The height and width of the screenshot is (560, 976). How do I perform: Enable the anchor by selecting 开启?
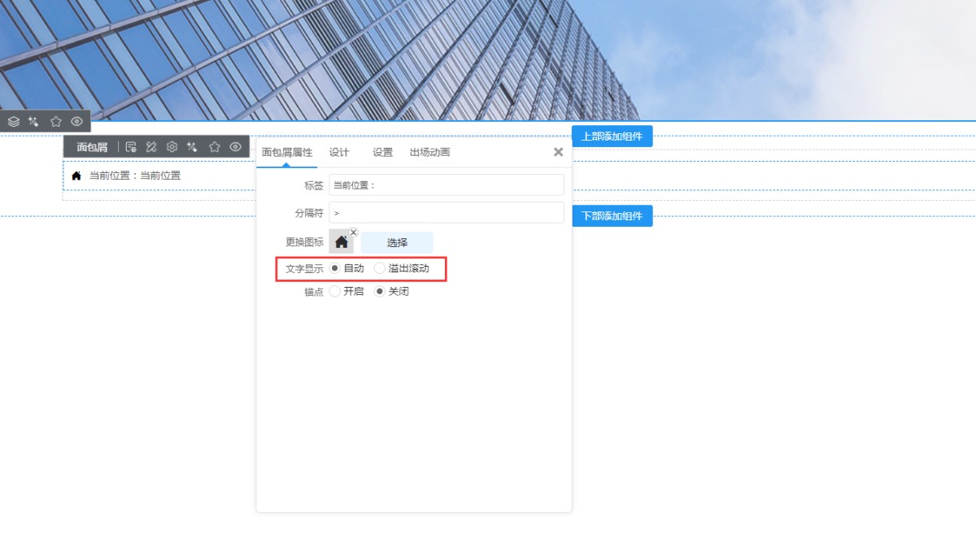pyautogui.click(x=335, y=292)
